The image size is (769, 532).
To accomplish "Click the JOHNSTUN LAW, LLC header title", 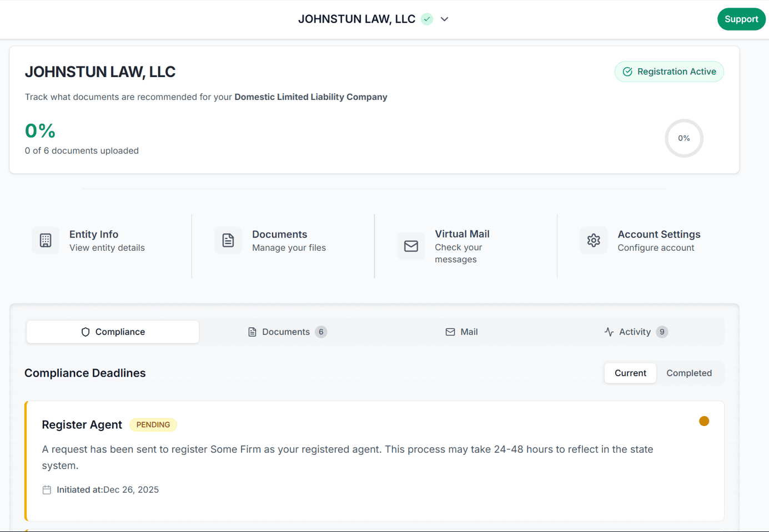I will pos(356,19).
